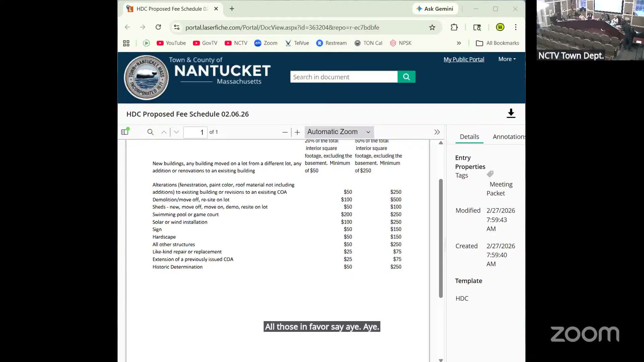Bookmark this page with the star icon
Screen dimensions: 644x362
pos(432,27)
